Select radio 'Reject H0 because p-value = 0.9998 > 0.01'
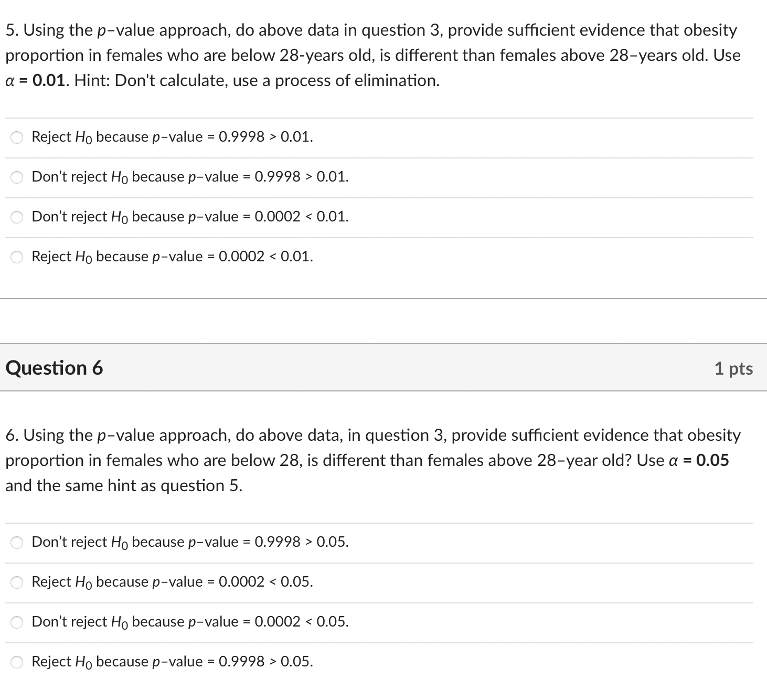 pyautogui.click(x=17, y=138)
